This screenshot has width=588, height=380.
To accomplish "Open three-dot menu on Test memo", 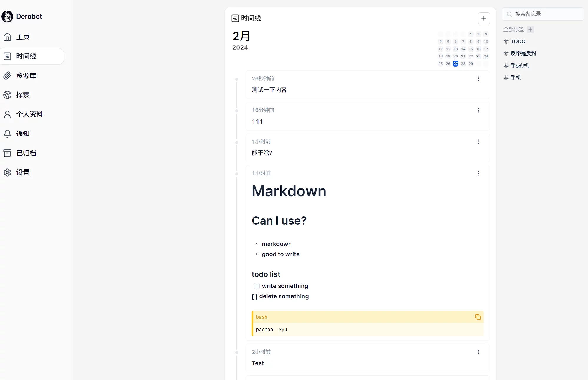I will [x=478, y=352].
